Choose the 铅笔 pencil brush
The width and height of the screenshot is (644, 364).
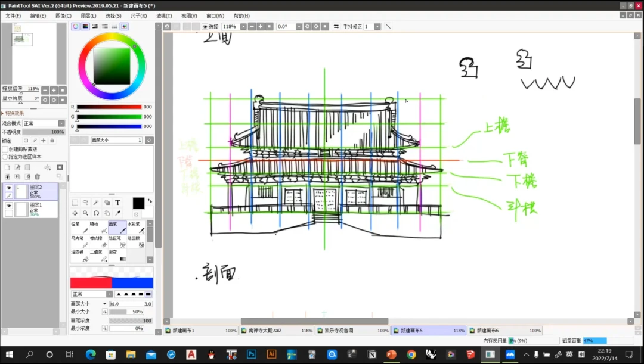[80, 228]
